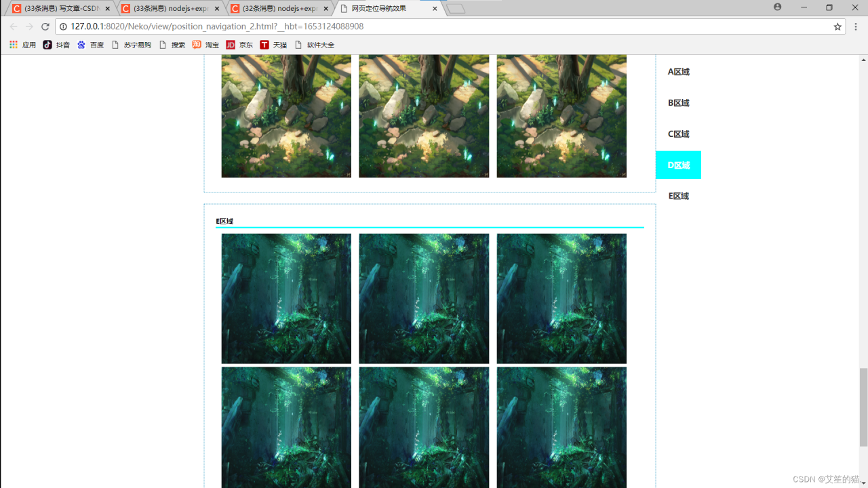Close the (33条消息) nodejs+expr tab

tap(217, 9)
